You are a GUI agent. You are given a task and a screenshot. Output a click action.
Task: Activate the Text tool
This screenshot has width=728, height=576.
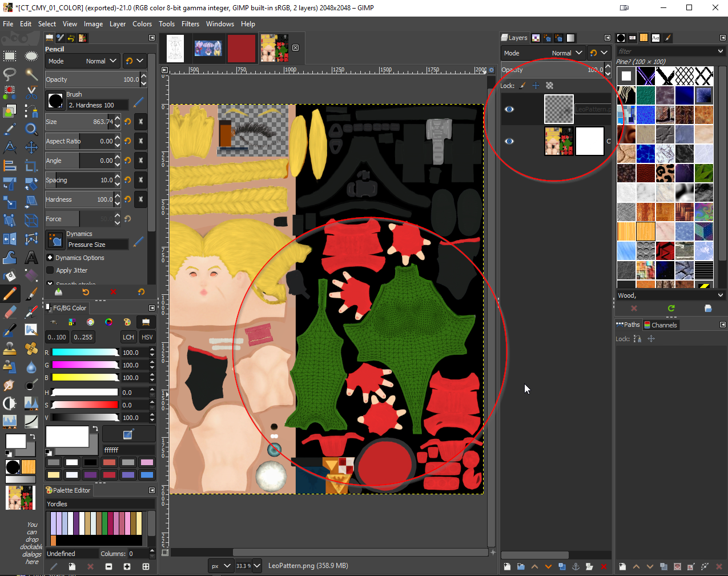pyautogui.click(x=31, y=257)
